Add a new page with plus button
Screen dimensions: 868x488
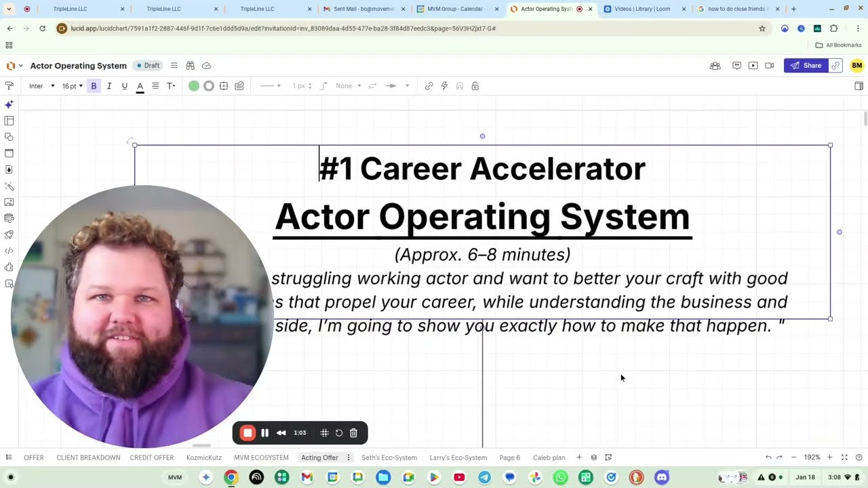pos(579,457)
